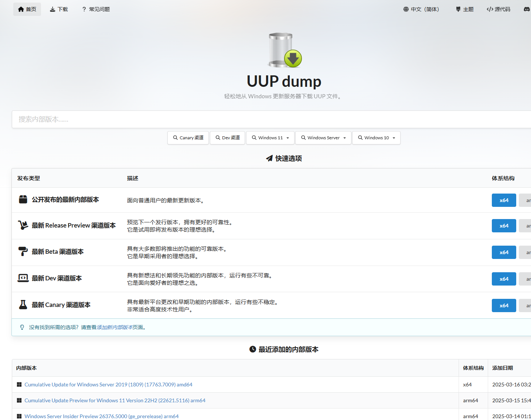Select 最新 Dev 渠道版本 title
This screenshot has height=420, width=531.
[57, 278]
